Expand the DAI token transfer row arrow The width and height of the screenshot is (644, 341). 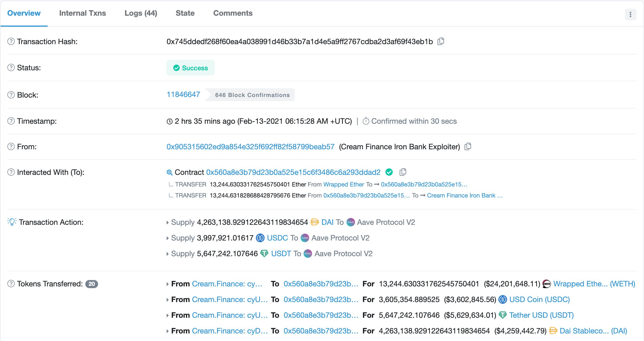[168, 331]
